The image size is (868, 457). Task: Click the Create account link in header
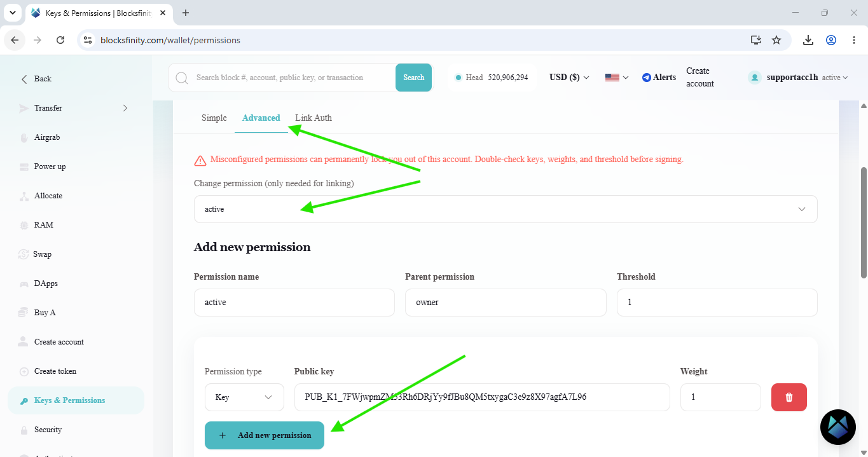pyautogui.click(x=700, y=78)
